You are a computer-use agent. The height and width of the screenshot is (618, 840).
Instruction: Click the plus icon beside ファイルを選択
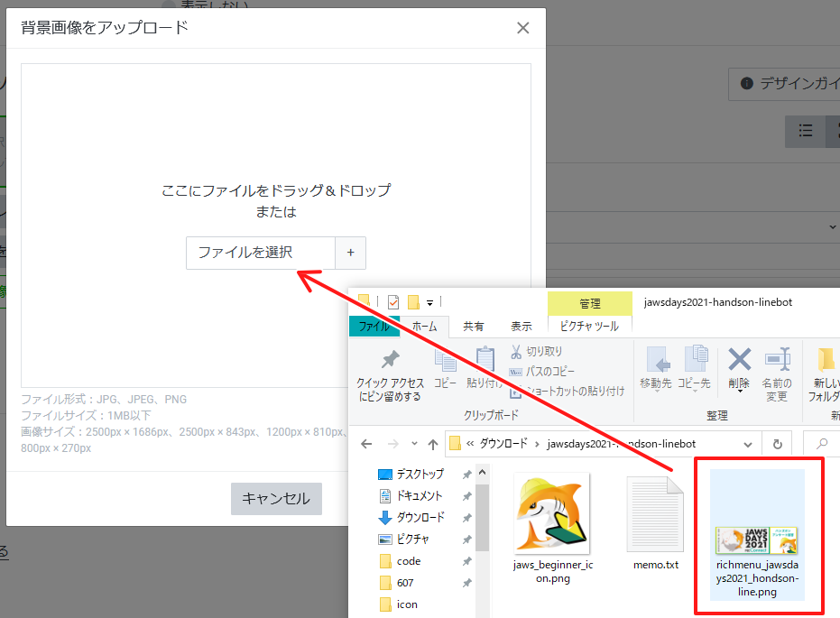[351, 253]
